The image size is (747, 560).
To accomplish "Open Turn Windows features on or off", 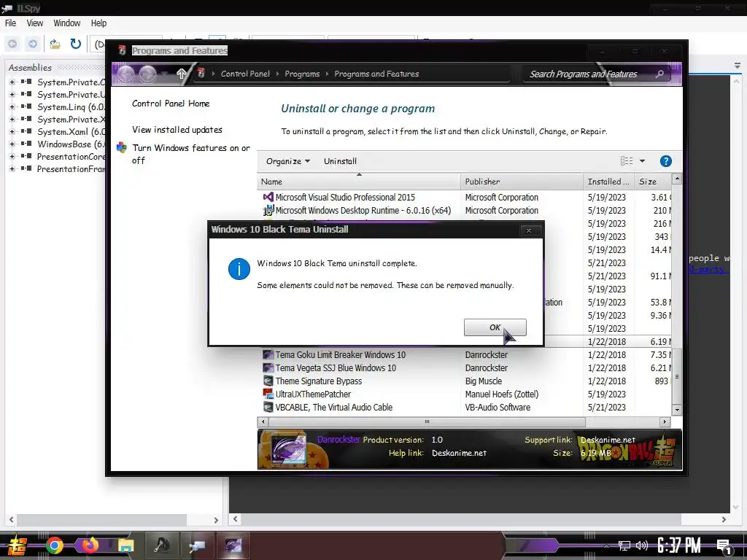I will (x=191, y=154).
